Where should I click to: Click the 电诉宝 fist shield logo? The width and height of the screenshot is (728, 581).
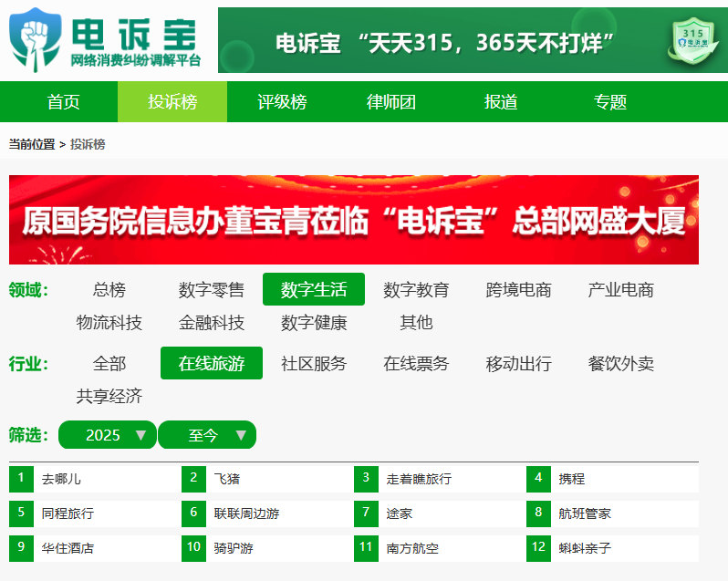36,40
